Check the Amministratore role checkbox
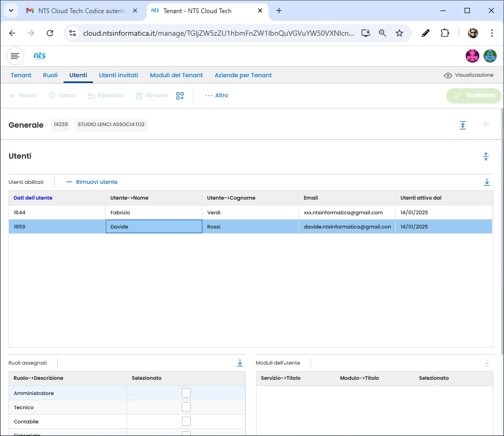Screen dimensions: 504x436 (186, 393)
